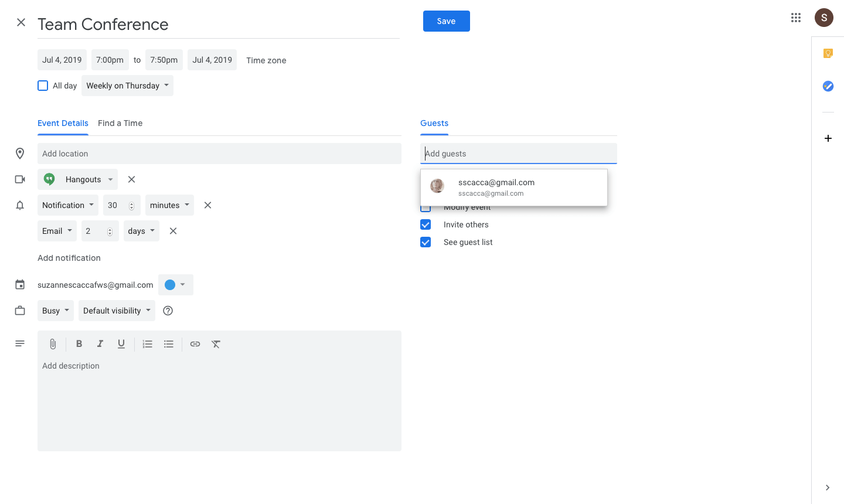
Task: Open Google Keep in side panel
Action: pos(828,53)
